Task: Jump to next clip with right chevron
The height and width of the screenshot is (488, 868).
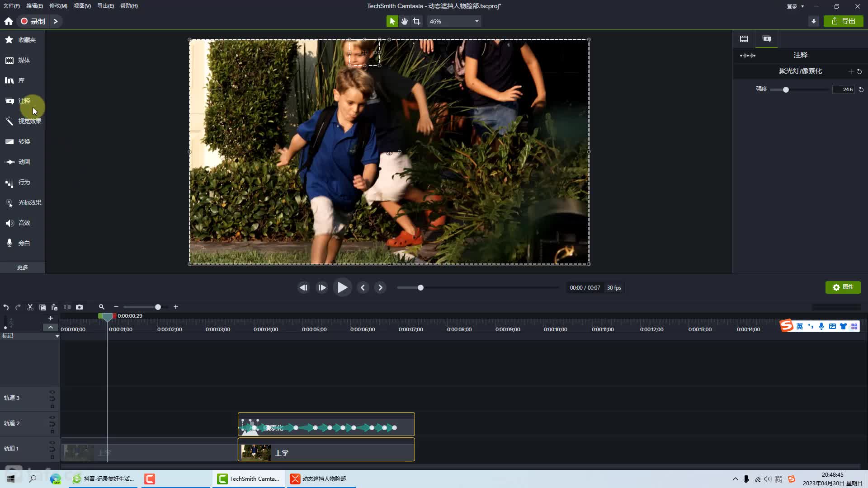Action: 380,287
